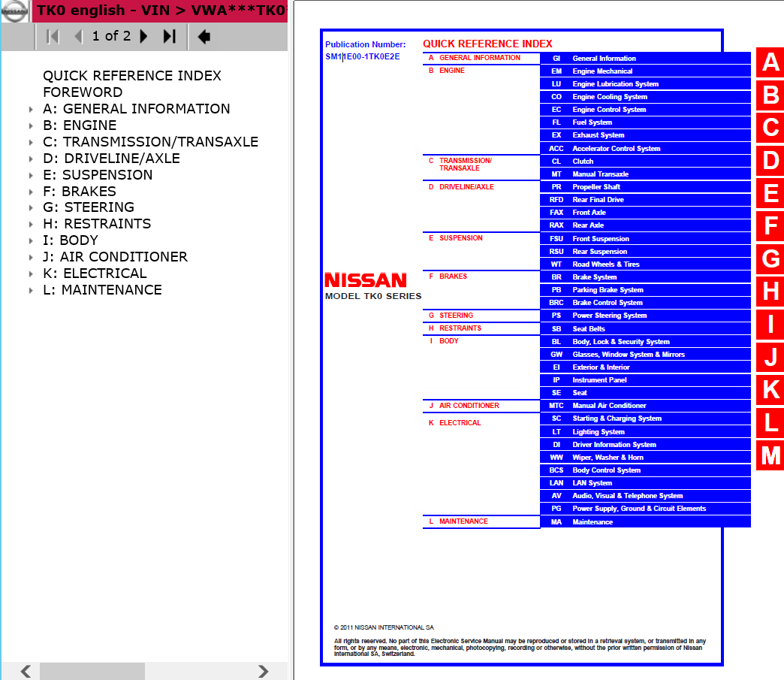Expand the C: Transmission/Transaxle node
Viewport: 784px width, 680px height.
(31, 142)
